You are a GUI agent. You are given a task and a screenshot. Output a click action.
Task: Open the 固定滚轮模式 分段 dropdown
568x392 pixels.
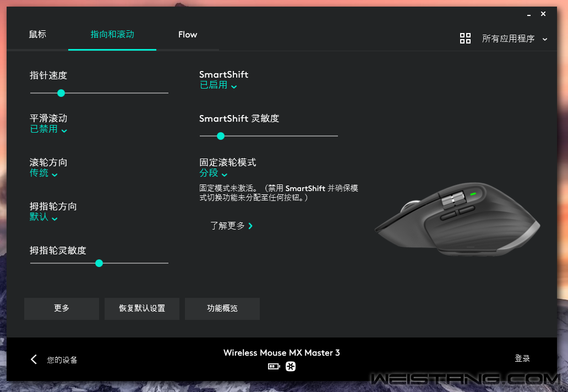(214, 173)
